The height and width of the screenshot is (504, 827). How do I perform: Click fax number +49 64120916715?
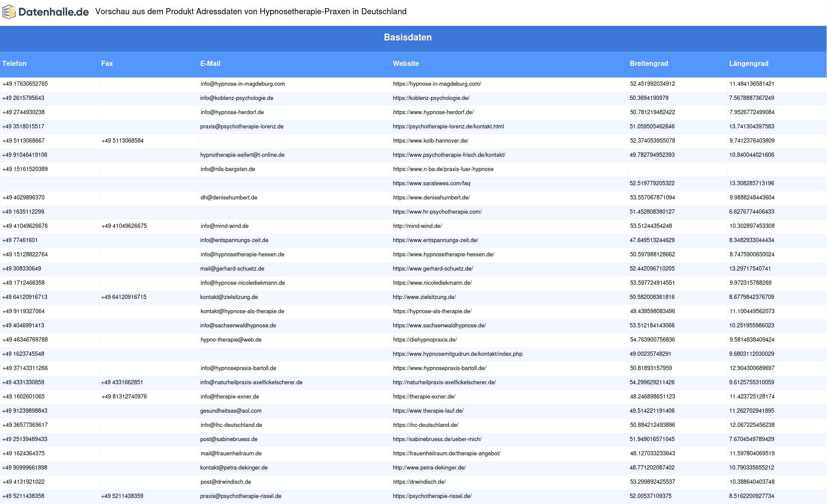124,297
